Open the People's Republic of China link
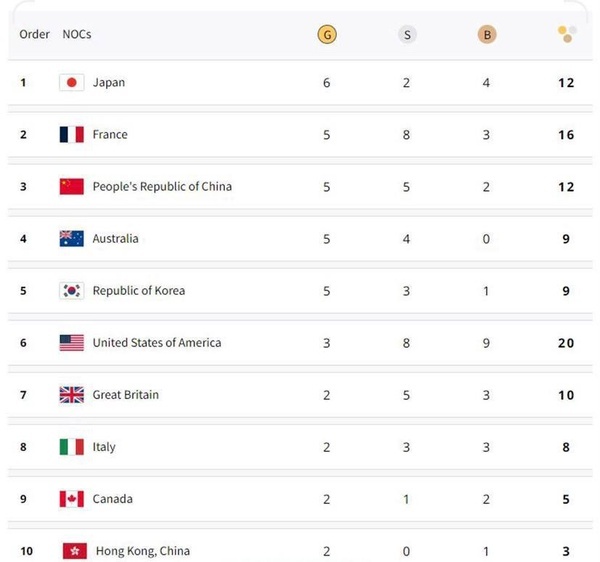 (162, 187)
